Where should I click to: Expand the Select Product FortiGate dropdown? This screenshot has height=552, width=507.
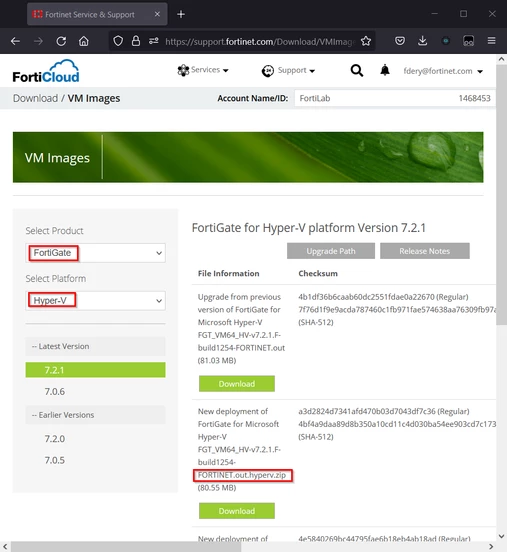coord(95,253)
